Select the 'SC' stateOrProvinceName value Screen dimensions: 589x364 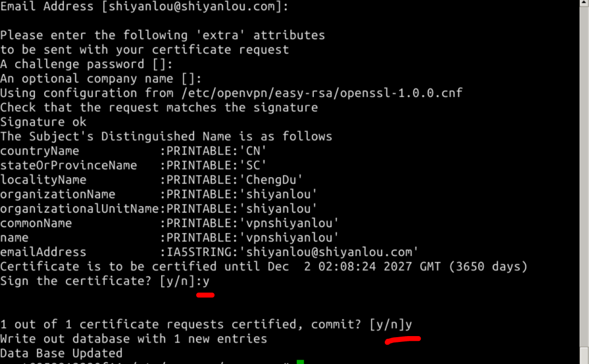point(253,165)
